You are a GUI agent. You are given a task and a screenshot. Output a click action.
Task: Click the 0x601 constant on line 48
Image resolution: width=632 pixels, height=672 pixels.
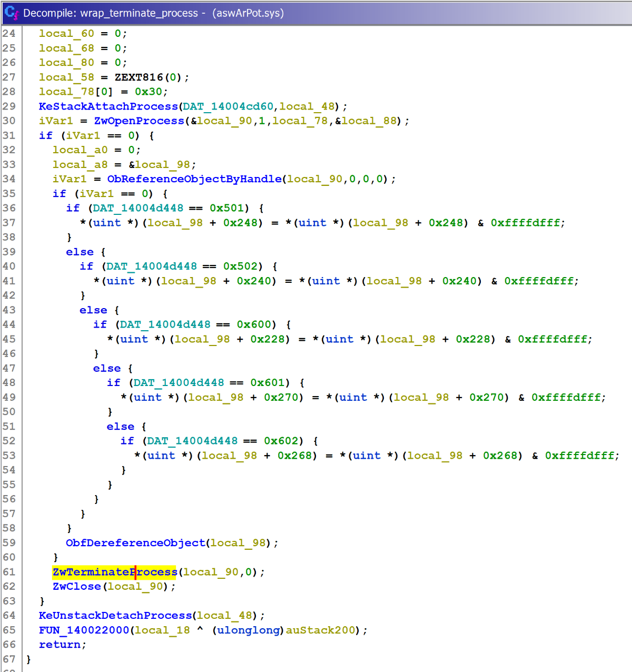[267, 383]
